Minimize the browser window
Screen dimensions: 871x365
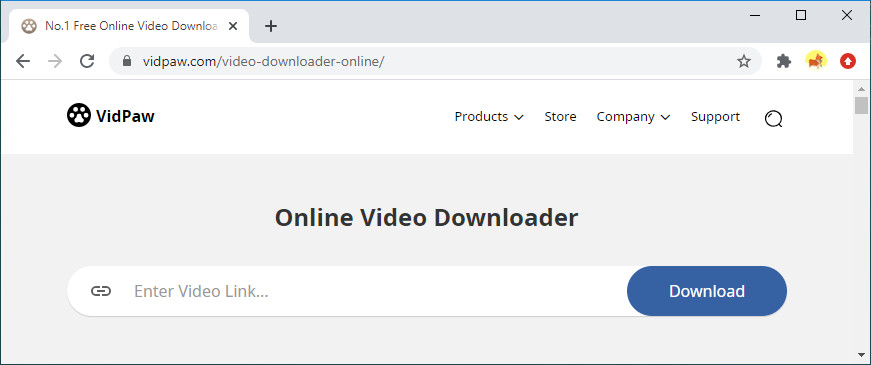coord(754,16)
